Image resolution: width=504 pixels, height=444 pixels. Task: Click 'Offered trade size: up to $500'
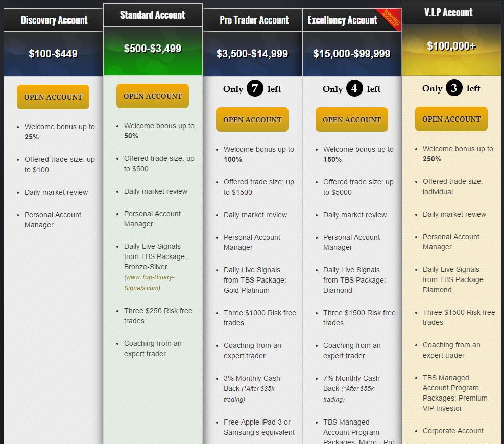click(159, 163)
